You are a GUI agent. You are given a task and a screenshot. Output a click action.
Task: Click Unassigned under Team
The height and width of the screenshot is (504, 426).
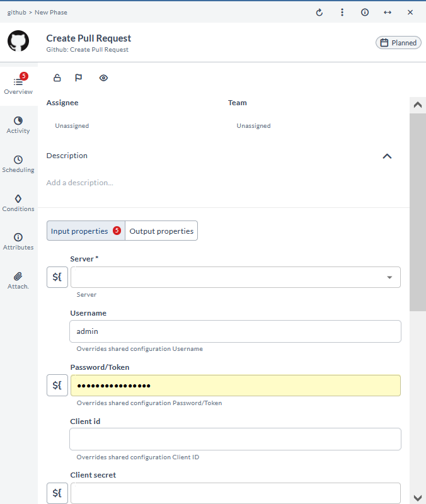tap(254, 125)
